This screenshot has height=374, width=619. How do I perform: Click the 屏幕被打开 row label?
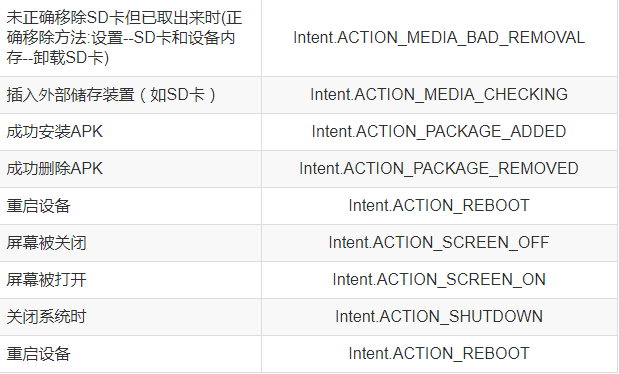46,280
